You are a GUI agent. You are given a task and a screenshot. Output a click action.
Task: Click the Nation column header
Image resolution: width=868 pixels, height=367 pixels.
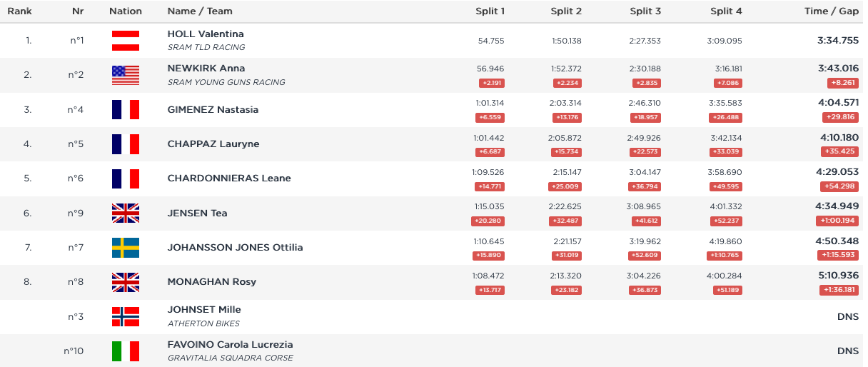coord(126,11)
